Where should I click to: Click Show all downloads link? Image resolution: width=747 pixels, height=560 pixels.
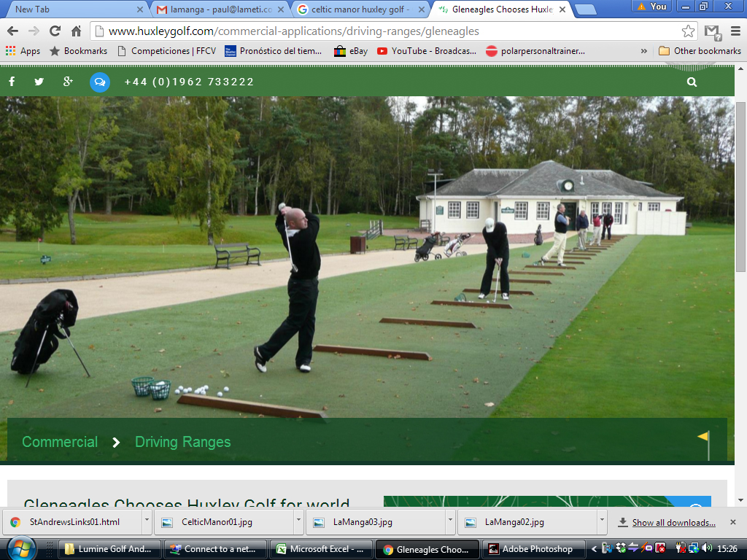pos(673,522)
